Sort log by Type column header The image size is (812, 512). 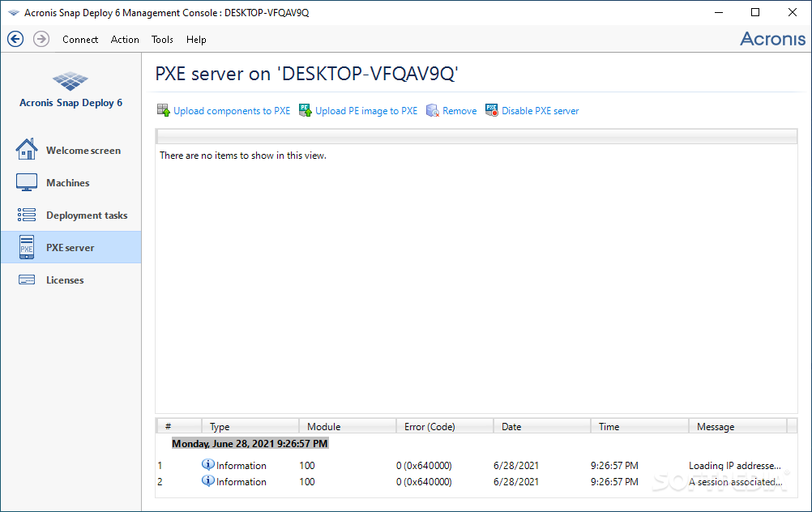coord(250,426)
